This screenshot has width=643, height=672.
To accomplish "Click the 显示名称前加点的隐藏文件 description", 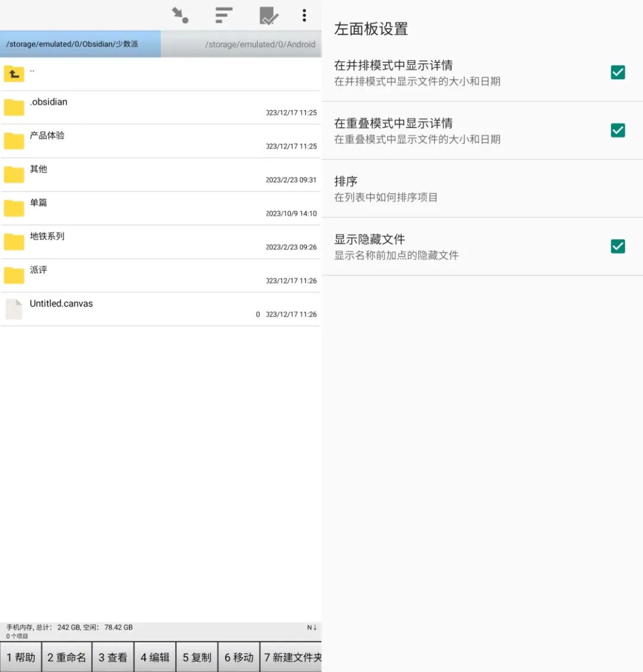I will click(x=397, y=255).
